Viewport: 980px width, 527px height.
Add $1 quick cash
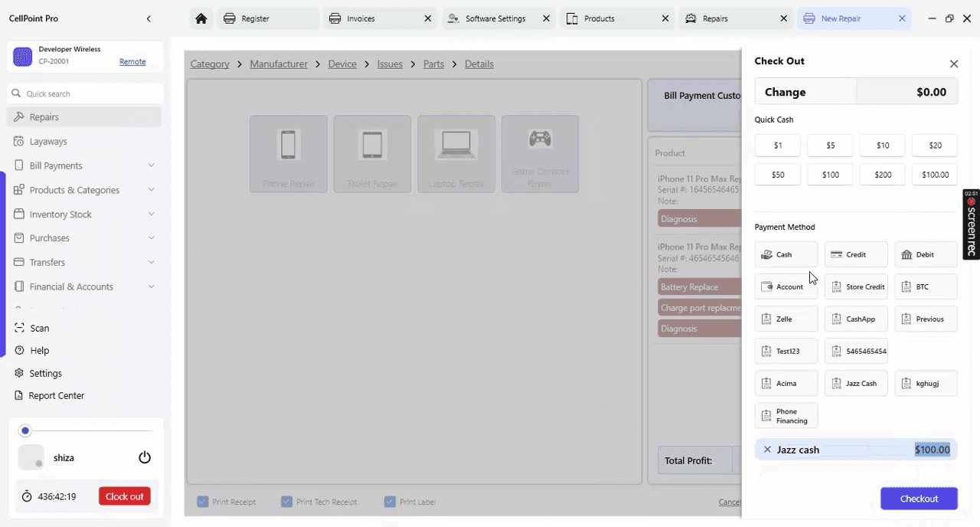click(778, 145)
